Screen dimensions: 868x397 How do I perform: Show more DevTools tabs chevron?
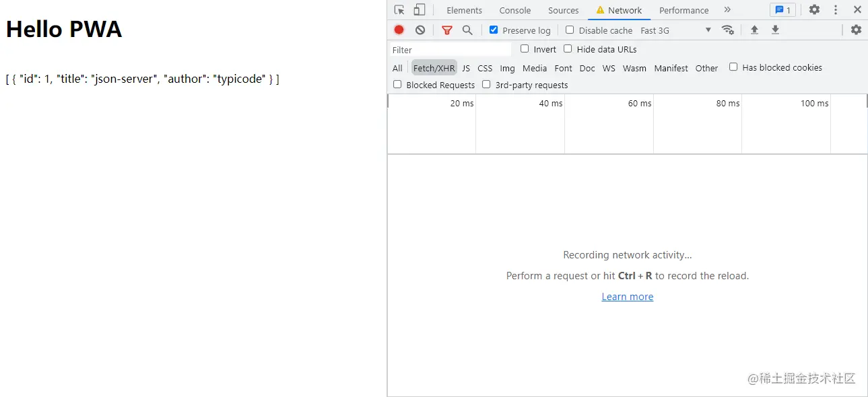point(727,10)
